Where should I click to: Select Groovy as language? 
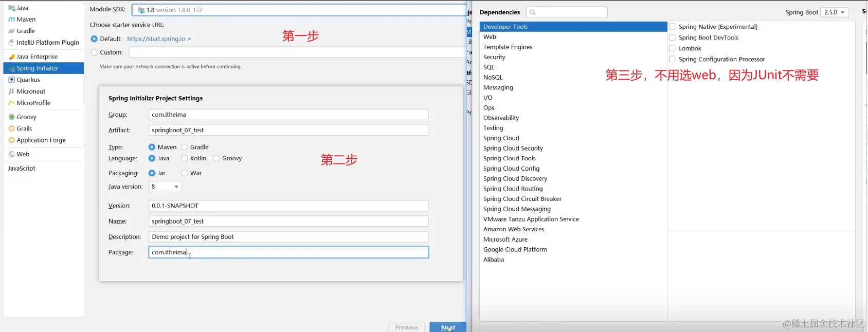(x=216, y=158)
